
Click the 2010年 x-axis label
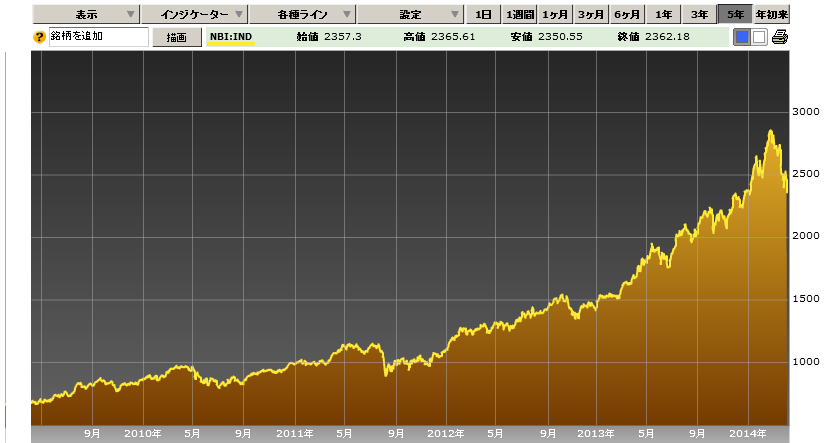point(143,434)
